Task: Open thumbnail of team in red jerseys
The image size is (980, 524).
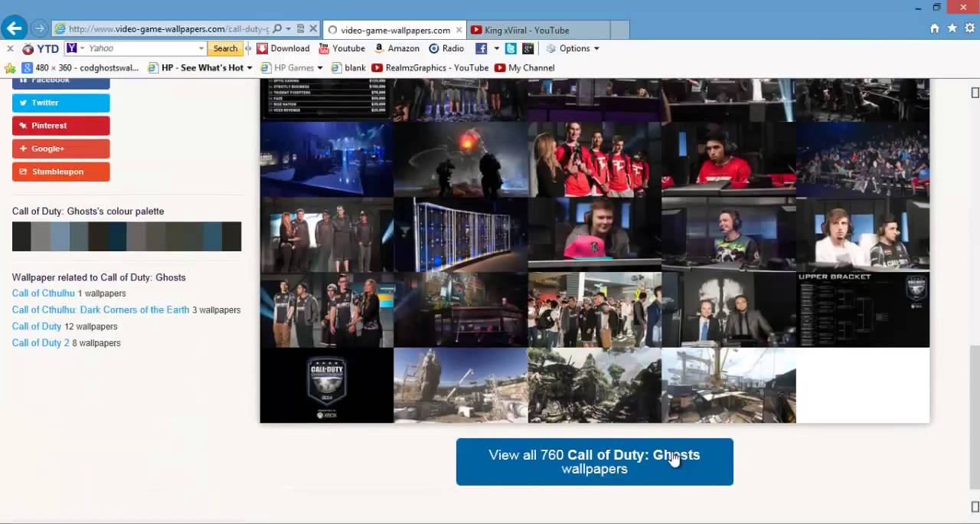Action: (595, 160)
